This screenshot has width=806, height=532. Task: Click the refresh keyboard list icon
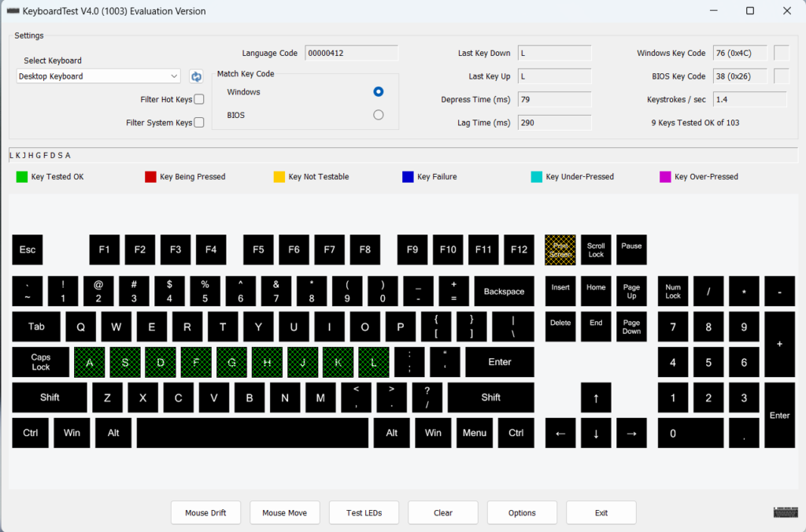click(x=195, y=76)
